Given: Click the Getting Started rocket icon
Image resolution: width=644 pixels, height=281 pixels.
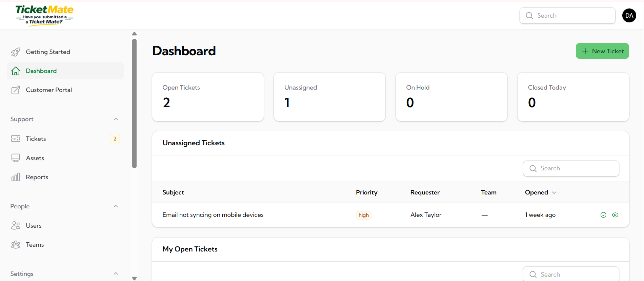Looking at the screenshot, I should tap(16, 52).
